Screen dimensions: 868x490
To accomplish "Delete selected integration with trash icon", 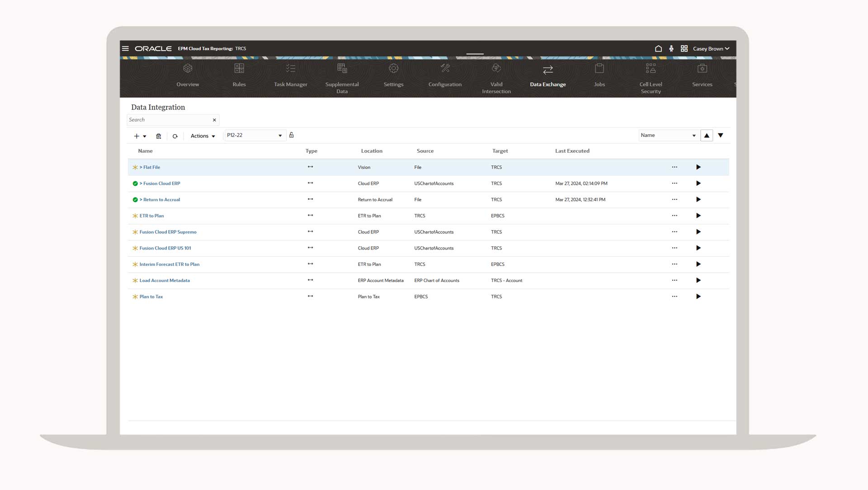I will (x=159, y=136).
